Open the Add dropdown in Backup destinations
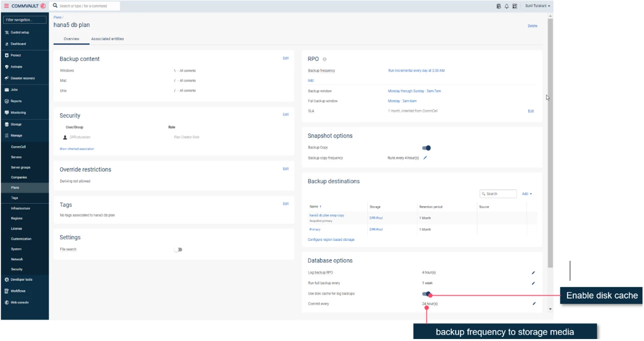 coord(526,194)
